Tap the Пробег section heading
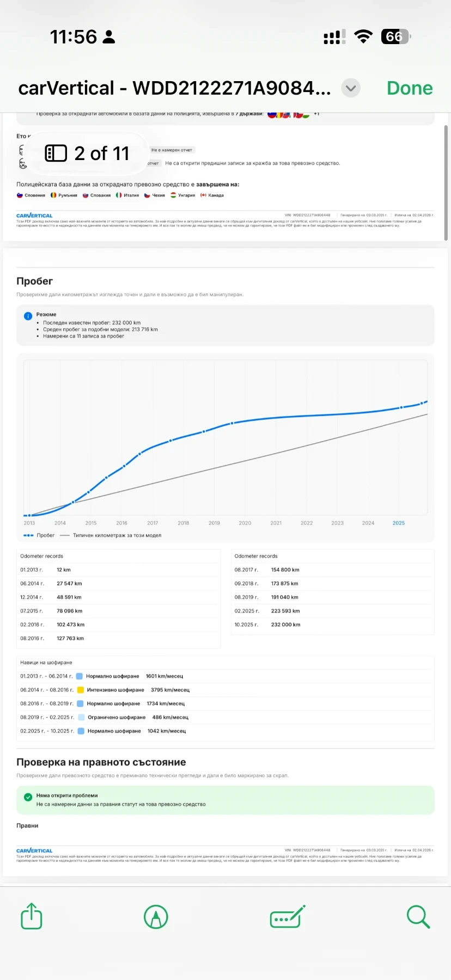This screenshot has height=980, width=451. pyautogui.click(x=35, y=281)
